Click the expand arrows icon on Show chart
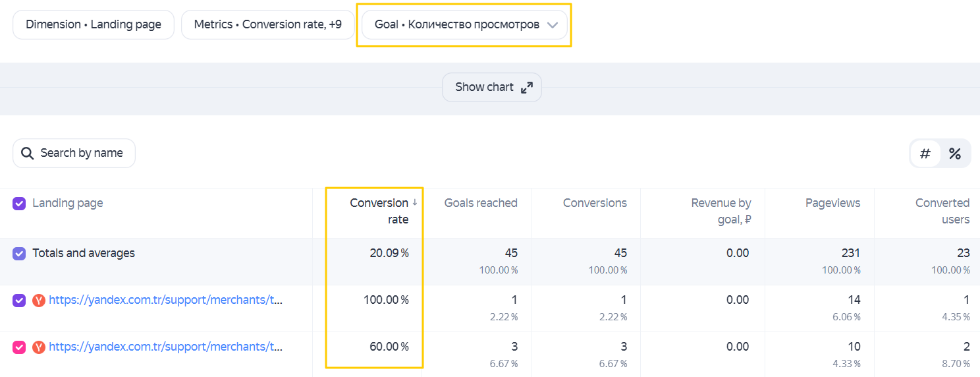The width and height of the screenshot is (980, 377). (x=527, y=88)
